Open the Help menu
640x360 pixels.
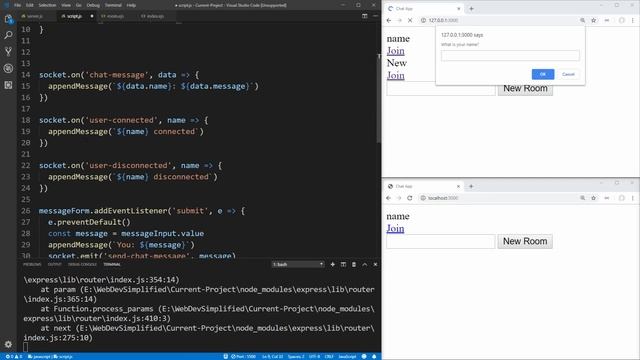coord(131,5)
